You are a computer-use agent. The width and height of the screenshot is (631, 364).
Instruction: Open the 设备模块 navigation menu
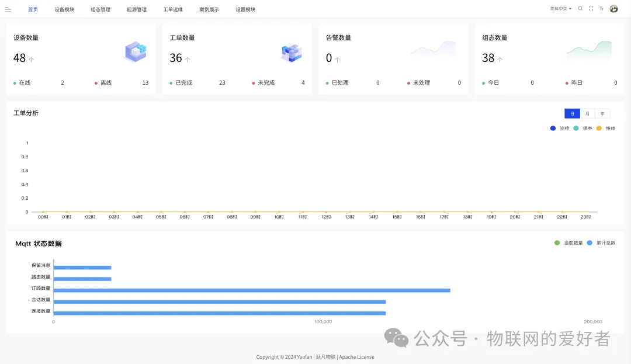click(x=64, y=9)
